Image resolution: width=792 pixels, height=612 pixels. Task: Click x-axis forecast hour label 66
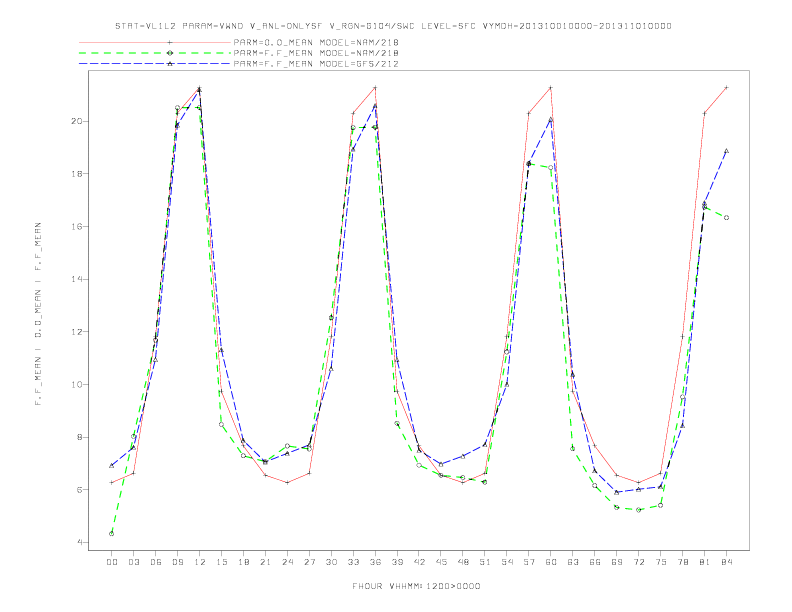click(x=595, y=562)
